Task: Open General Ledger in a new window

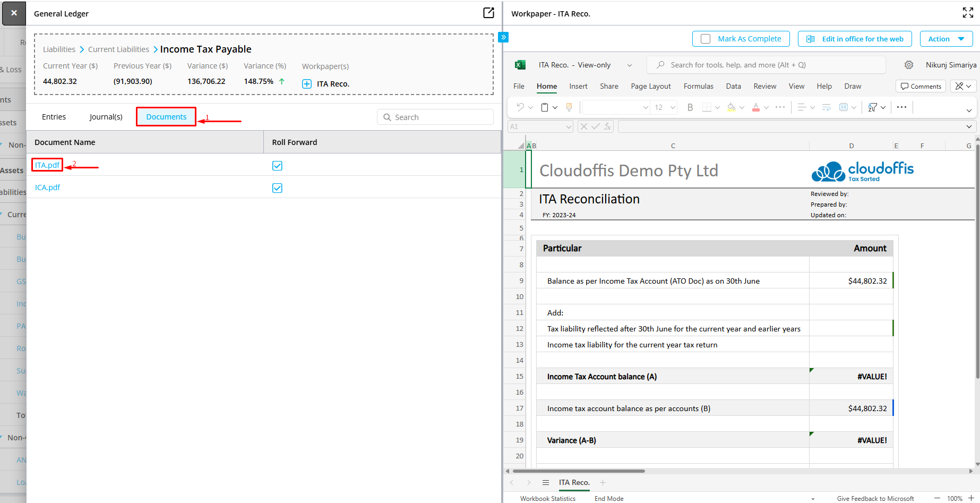Action: tap(488, 13)
